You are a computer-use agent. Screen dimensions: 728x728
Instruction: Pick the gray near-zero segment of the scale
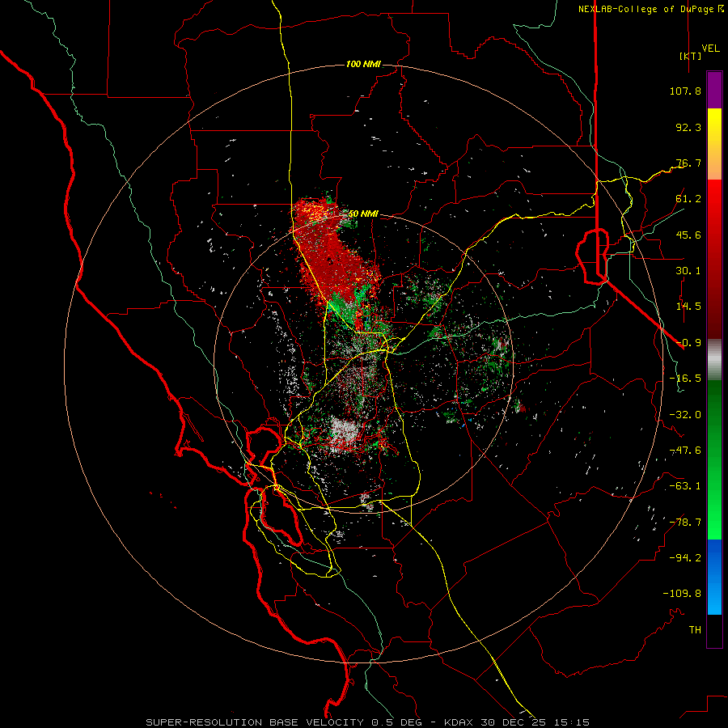(714, 360)
